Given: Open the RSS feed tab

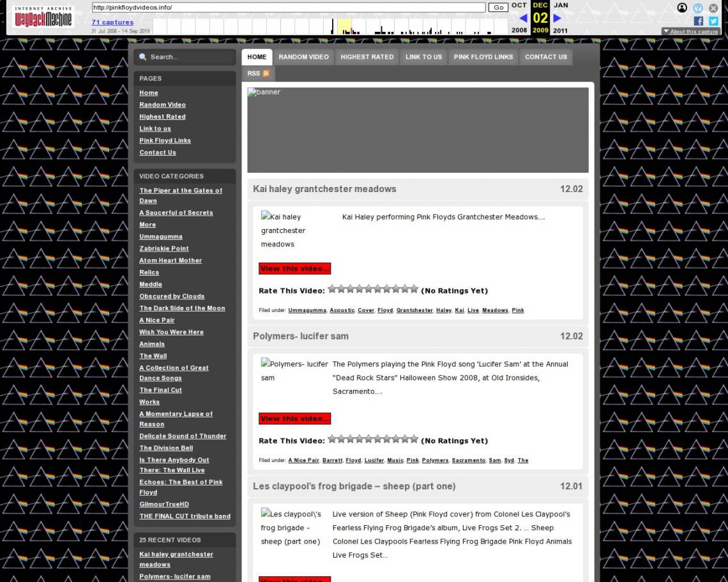Looking at the screenshot, I should (258, 73).
